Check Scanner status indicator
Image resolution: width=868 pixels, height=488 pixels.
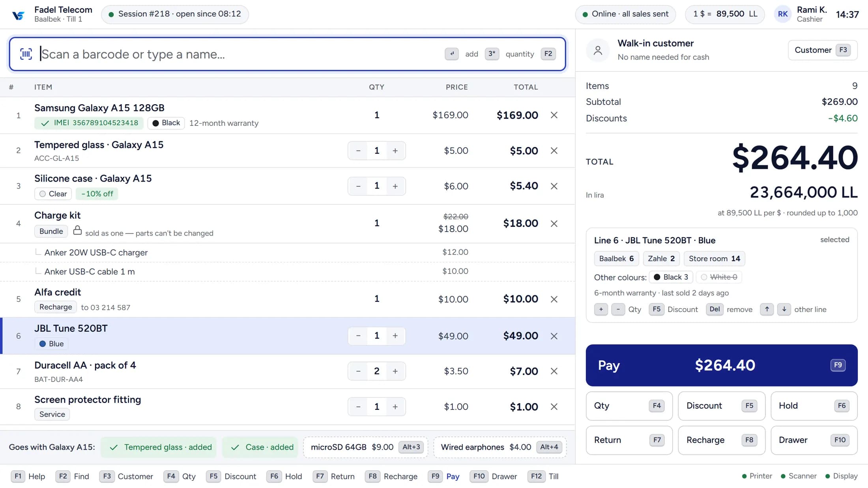point(799,476)
